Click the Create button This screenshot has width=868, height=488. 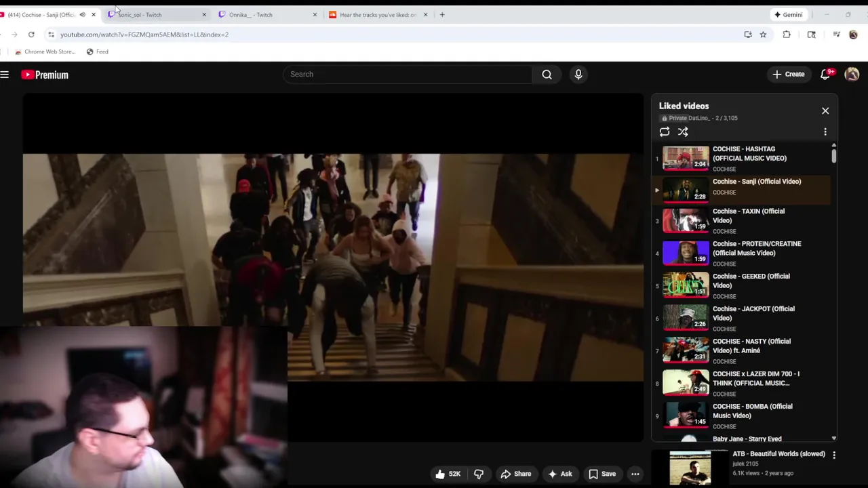[788, 75]
